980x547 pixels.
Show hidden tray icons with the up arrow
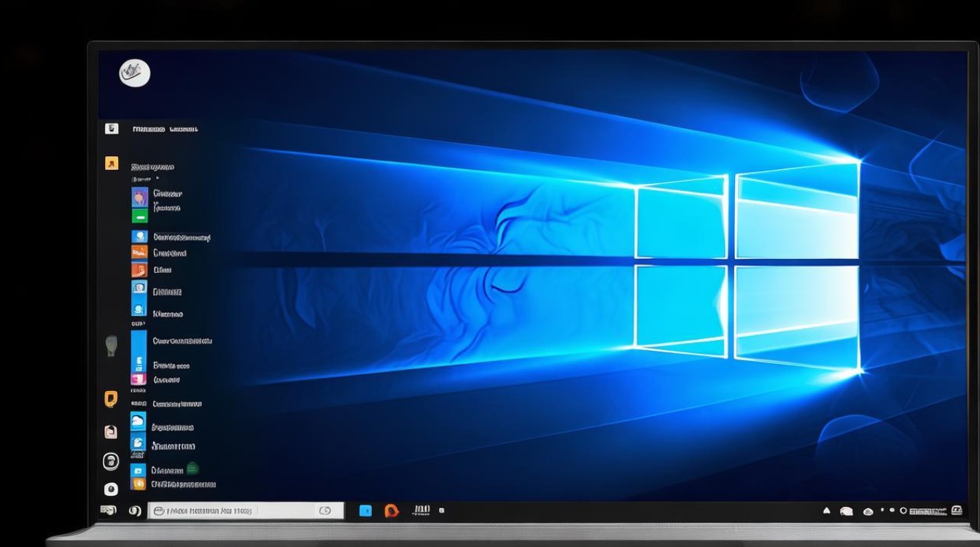[827, 511]
